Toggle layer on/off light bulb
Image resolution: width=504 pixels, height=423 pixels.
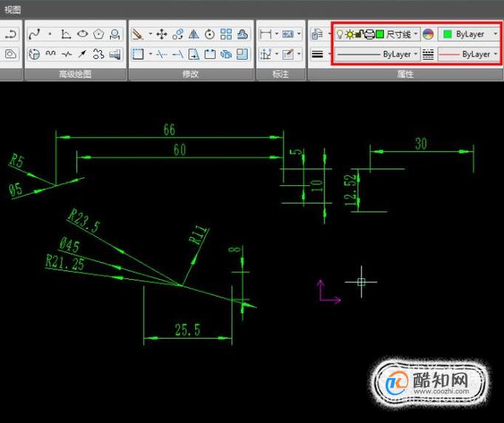(x=340, y=34)
